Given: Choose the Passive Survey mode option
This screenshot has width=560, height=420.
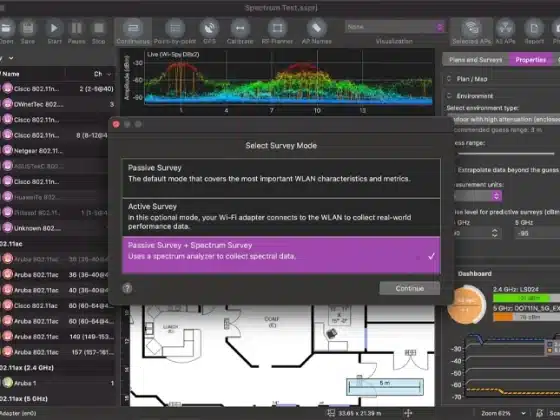Looking at the screenshot, I should tap(281, 178).
